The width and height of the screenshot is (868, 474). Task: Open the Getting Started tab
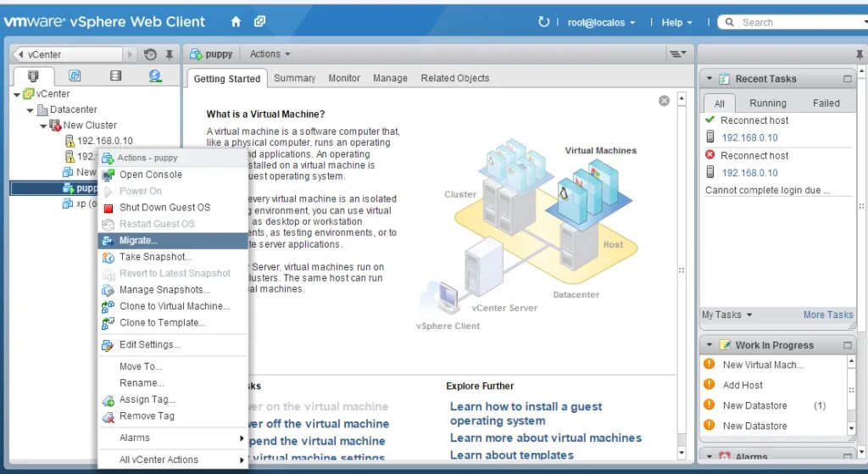point(227,79)
